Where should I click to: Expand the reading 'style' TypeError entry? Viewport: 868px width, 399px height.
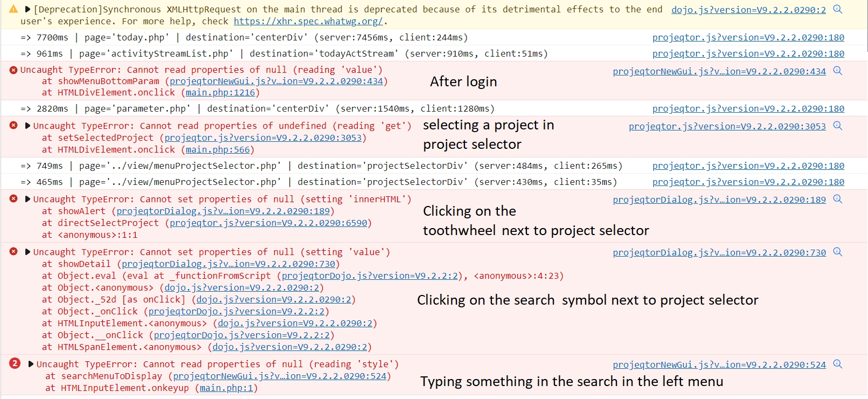click(31, 364)
